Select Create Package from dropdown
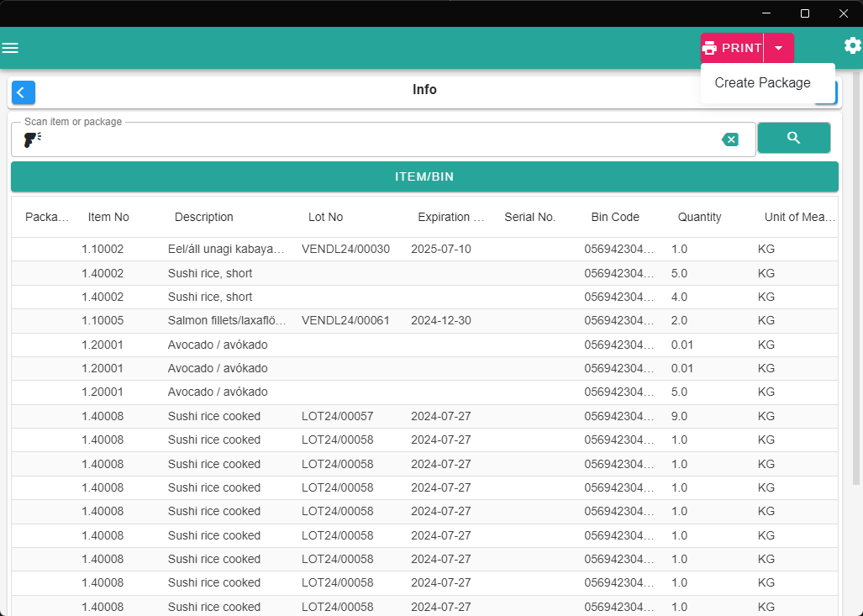Screen dimensions: 863x616 762,82
